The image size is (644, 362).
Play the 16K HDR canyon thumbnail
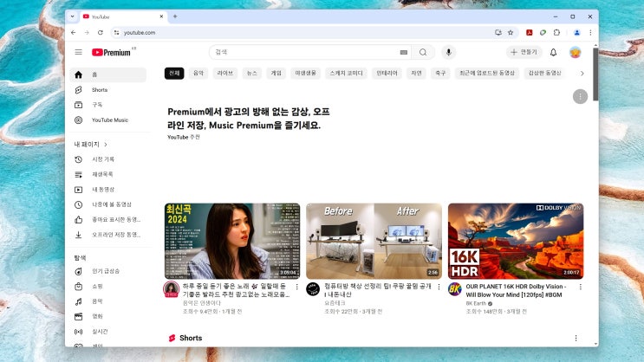(x=516, y=241)
